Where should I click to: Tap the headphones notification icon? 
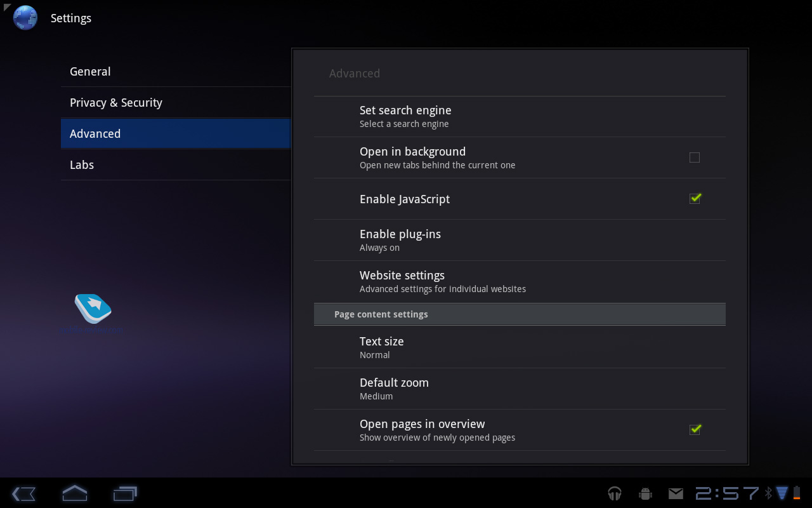tap(614, 493)
